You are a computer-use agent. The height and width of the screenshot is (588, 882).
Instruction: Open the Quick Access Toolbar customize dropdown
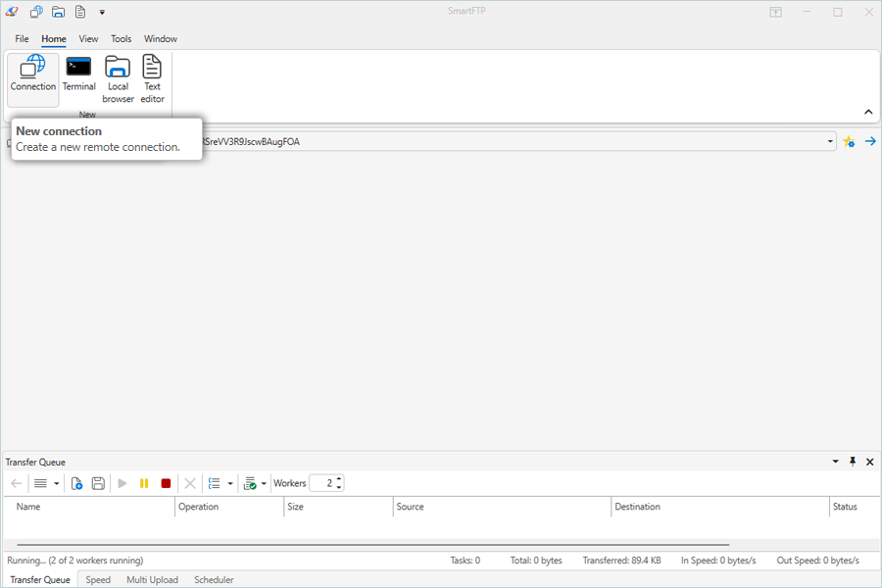click(x=102, y=13)
